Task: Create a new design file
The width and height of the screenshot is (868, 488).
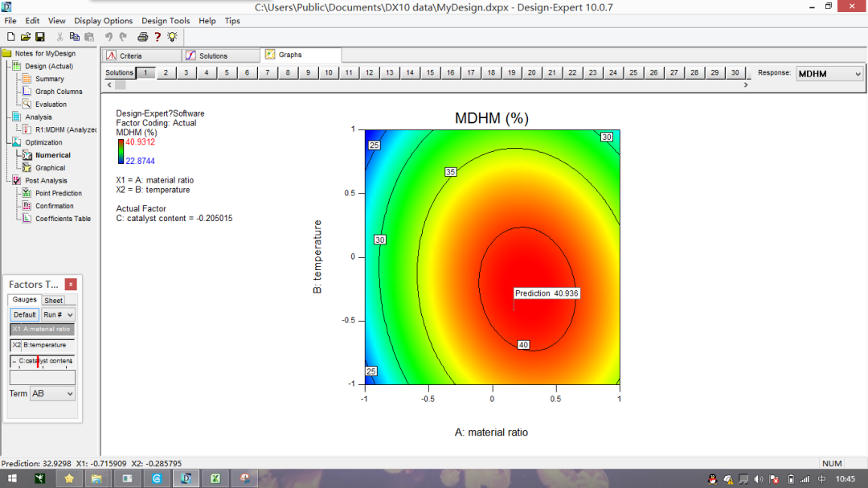Action: pos(10,37)
